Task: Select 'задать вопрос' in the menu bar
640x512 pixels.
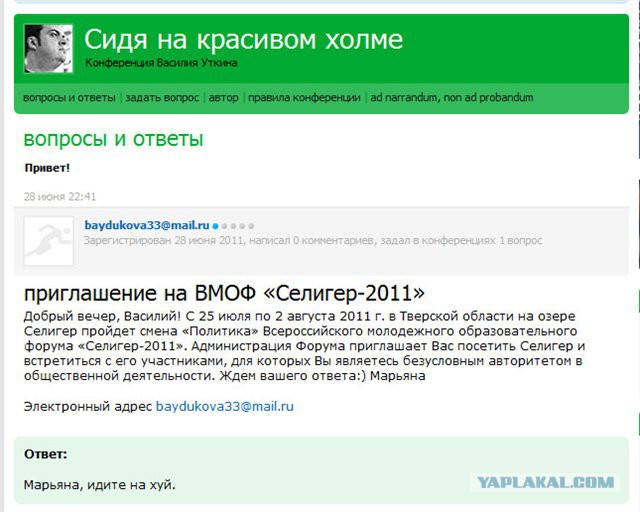Action: [162, 98]
